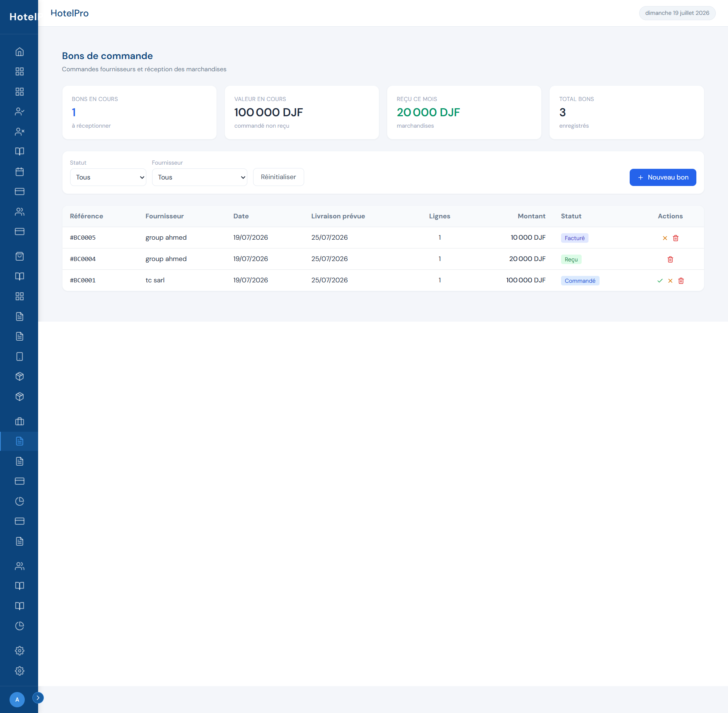
Task: Click supplier tc sarl in the table
Action: coord(155,280)
